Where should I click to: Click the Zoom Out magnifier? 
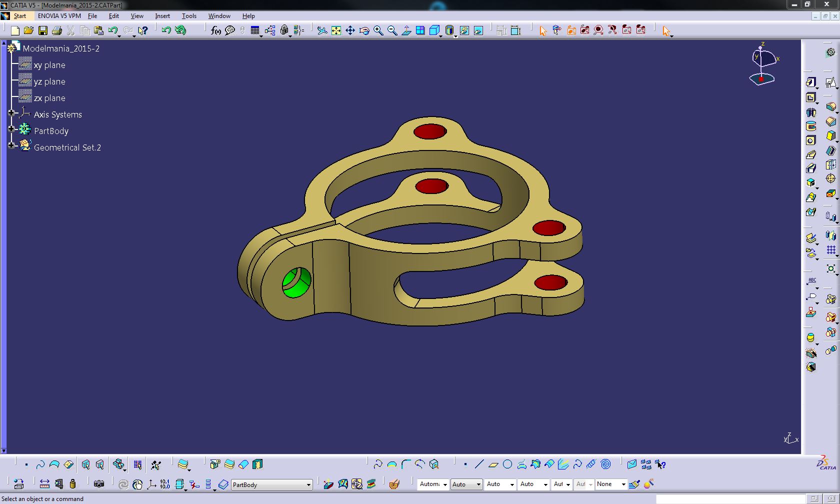pyautogui.click(x=392, y=31)
